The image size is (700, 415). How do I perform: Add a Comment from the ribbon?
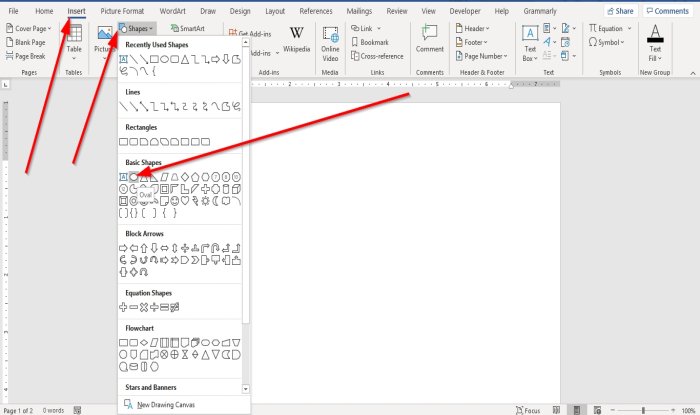(x=429, y=39)
